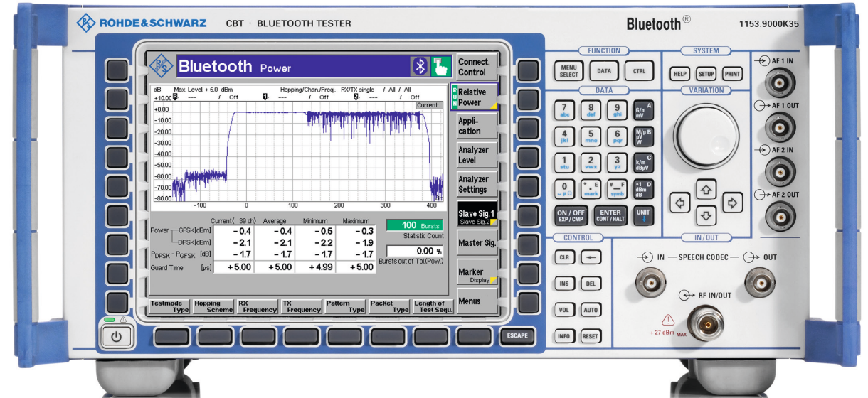
Task: Click the backspace arrow key in CONTROL
Action: point(590,257)
